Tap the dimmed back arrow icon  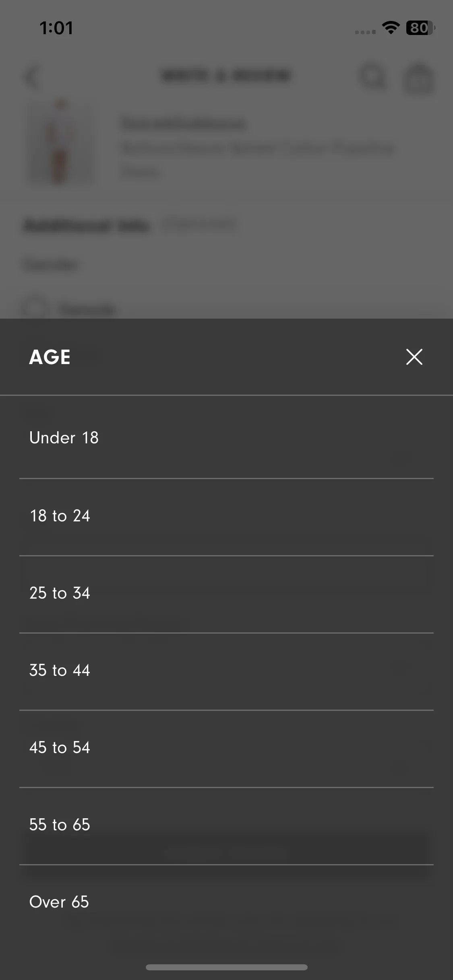[32, 77]
